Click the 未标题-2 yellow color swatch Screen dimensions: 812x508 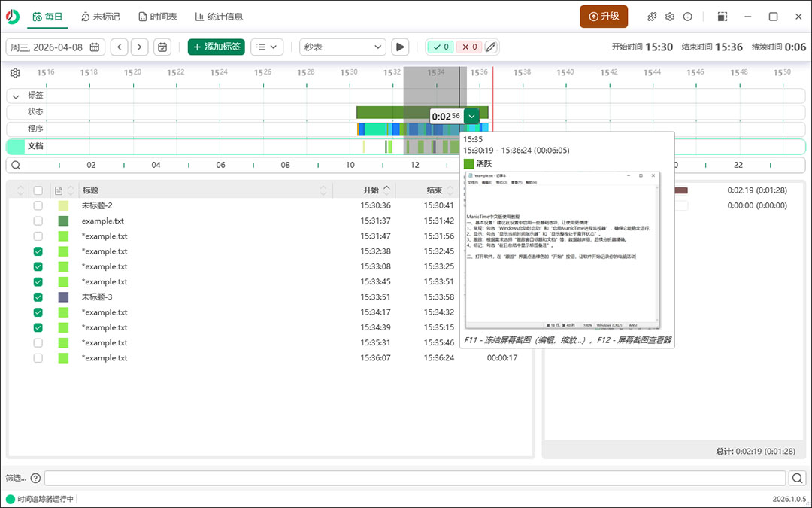(x=63, y=205)
